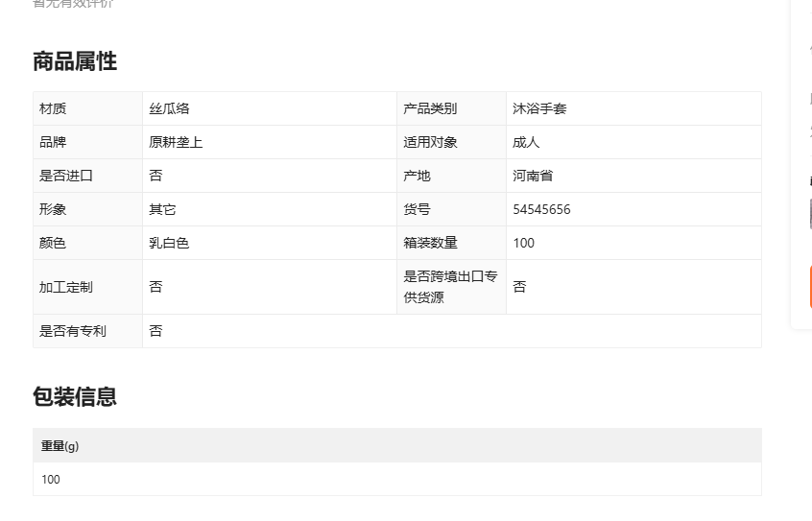Click the 是否有专利 attribute label

pyautogui.click(x=73, y=331)
